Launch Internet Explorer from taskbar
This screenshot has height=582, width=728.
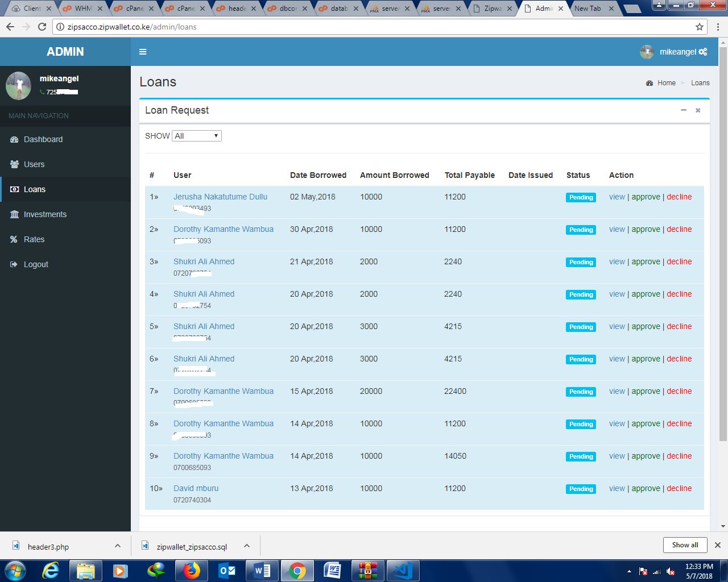[51, 571]
